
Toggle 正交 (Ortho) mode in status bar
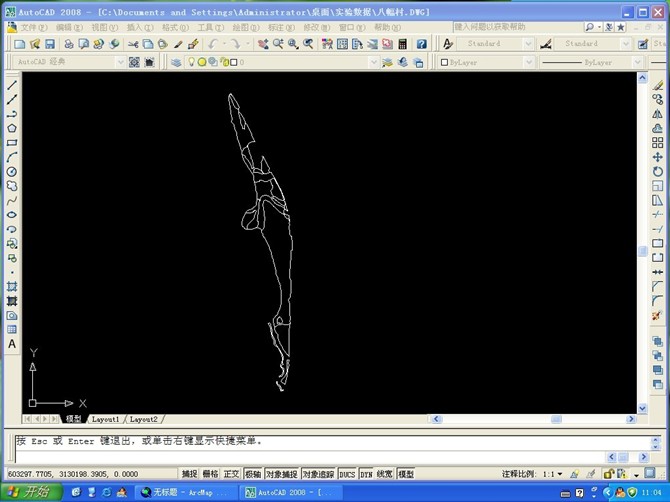coord(231,474)
